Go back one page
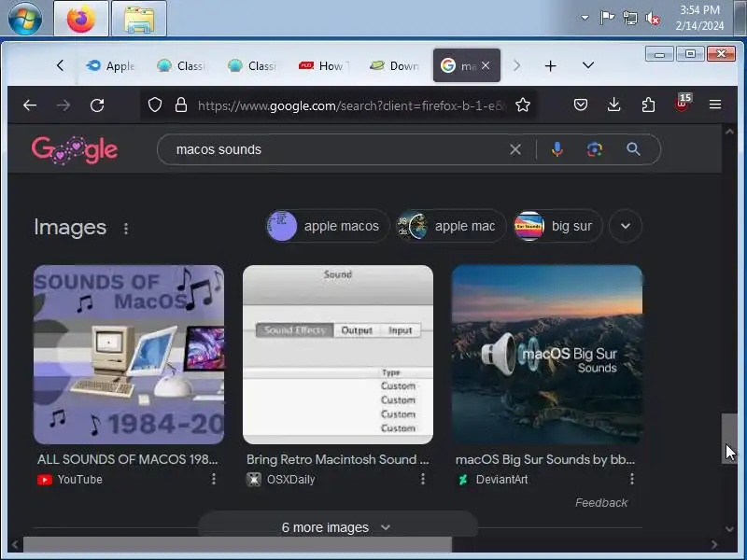 [30, 105]
